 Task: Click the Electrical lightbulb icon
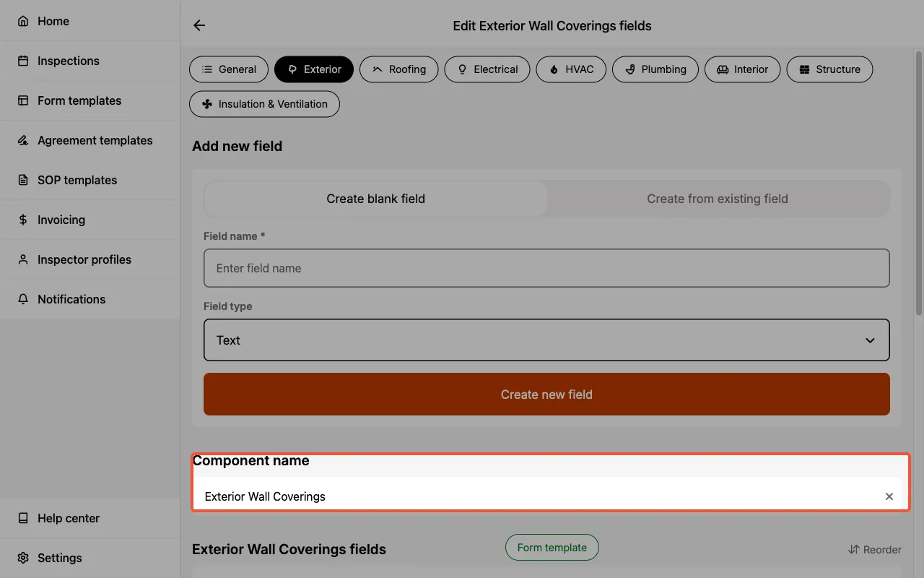462,69
